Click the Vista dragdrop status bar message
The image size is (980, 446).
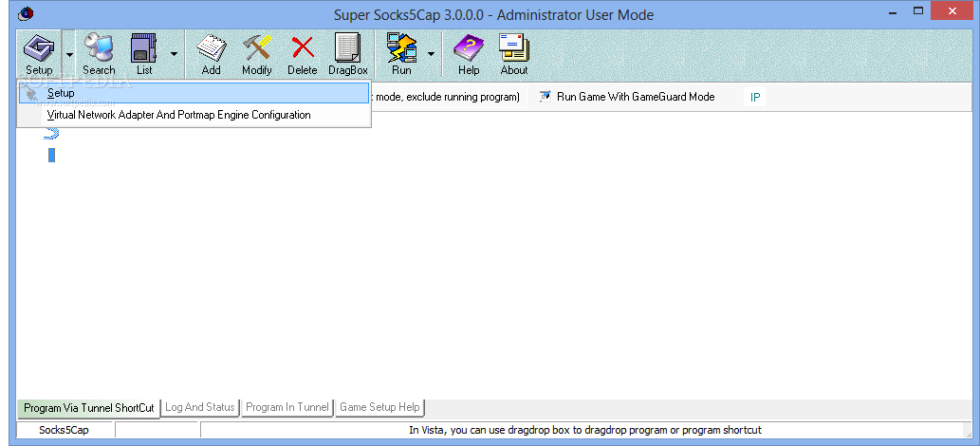click(x=585, y=430)
